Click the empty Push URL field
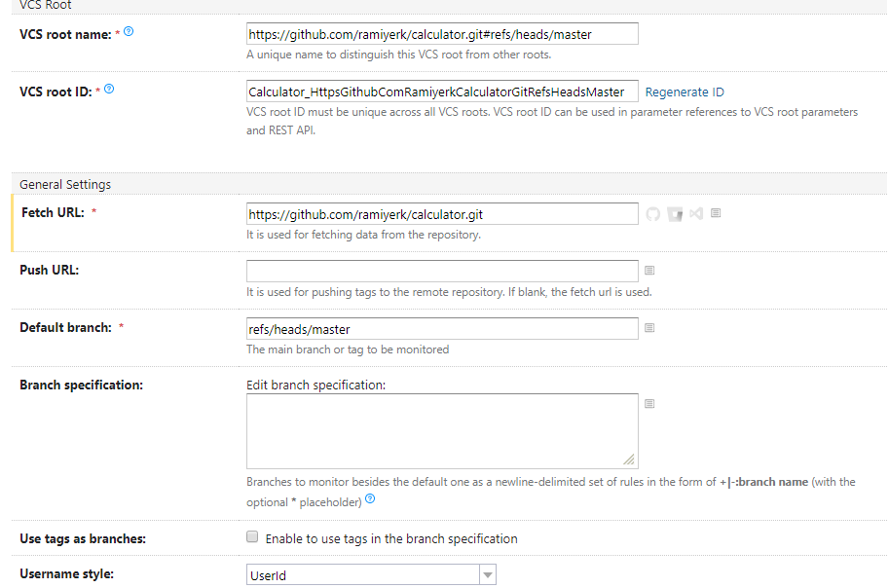 [442, 271]
